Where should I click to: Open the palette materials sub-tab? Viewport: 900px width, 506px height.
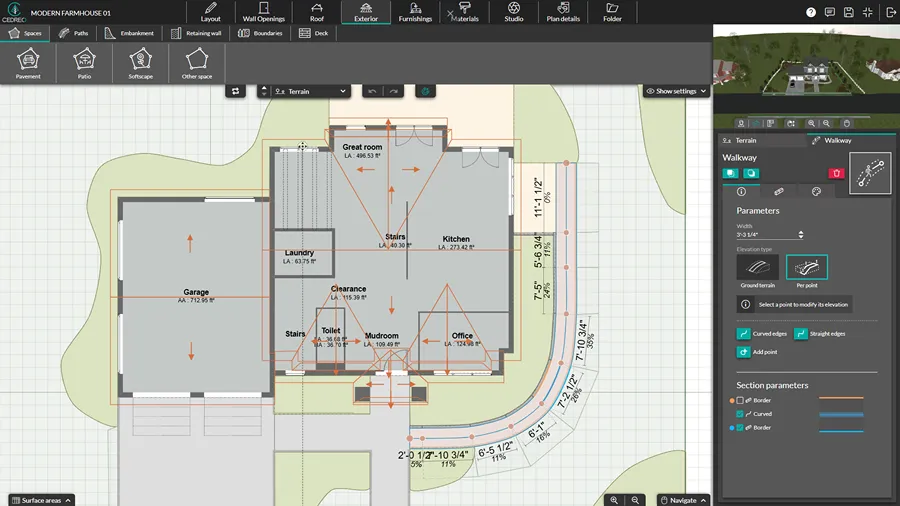tap(816, 192)
